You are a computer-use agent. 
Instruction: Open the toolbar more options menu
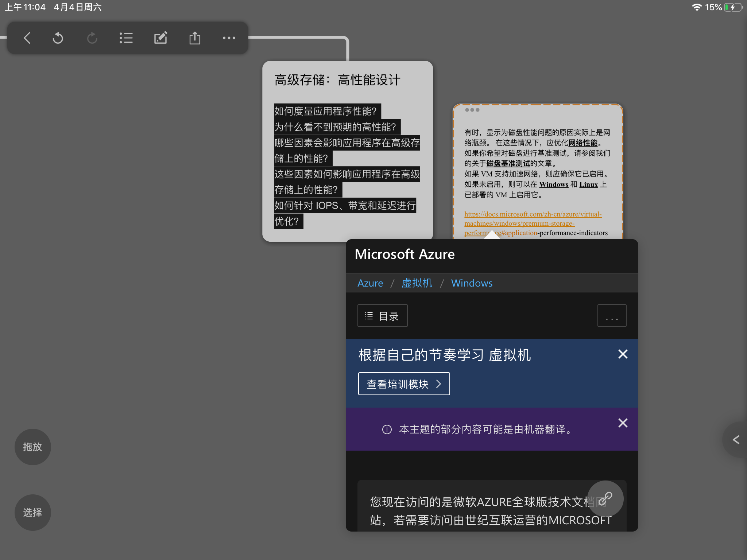click(x=229, y=38)
